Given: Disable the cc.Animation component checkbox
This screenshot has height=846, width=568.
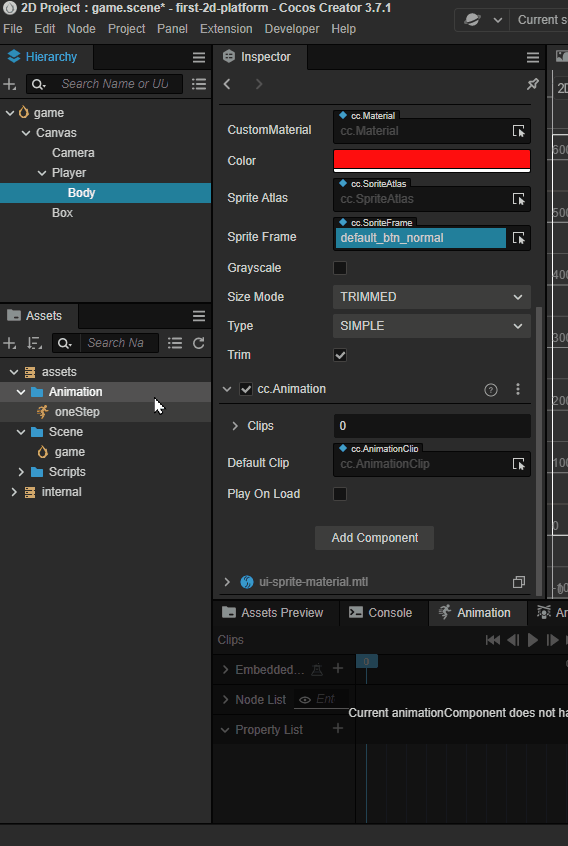Looking at the screenshot, I should coord(246,390).
